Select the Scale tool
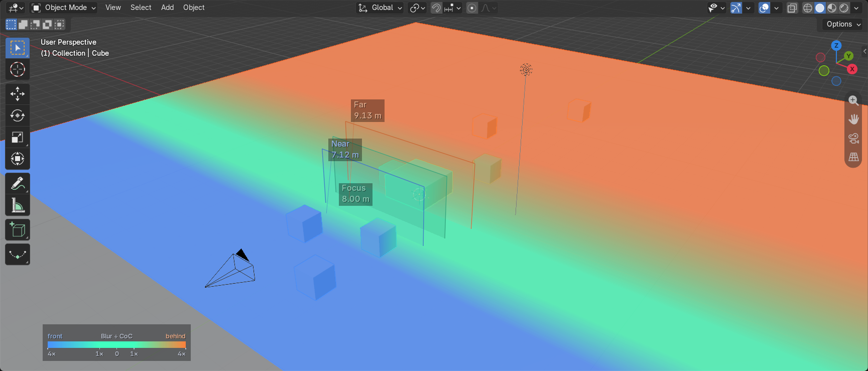Viewport: 868px width, 371px height. (x=18, y=137)
